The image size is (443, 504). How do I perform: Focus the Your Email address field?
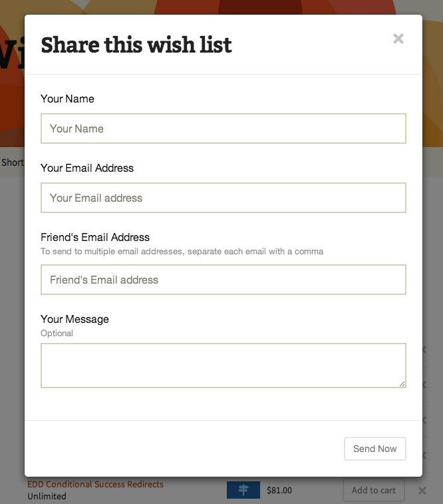223,198
